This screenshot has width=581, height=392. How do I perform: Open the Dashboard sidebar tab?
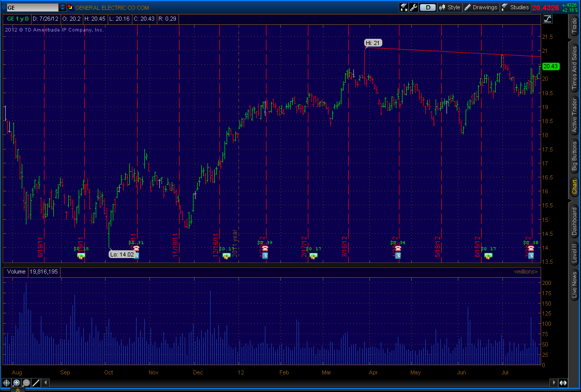574,221
